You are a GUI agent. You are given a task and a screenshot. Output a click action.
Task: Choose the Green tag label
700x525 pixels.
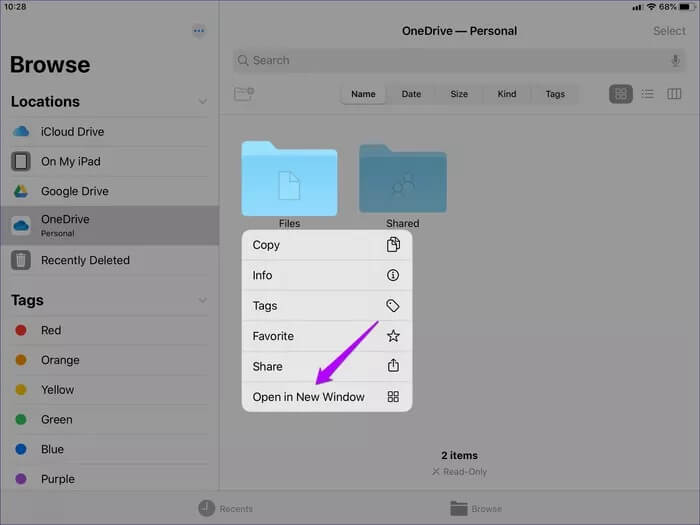coord(57,420)
